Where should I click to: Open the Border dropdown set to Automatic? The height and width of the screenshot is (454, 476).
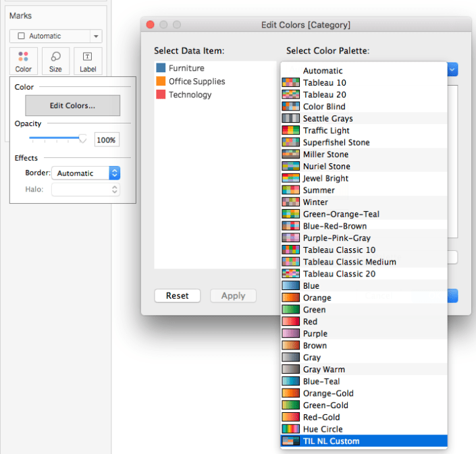(86, 173)
